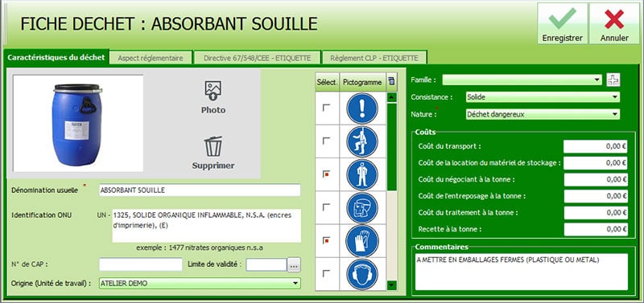Click the ear protection pictogram
The width and height of the screenshot is (644, 303).
point(361,274)
